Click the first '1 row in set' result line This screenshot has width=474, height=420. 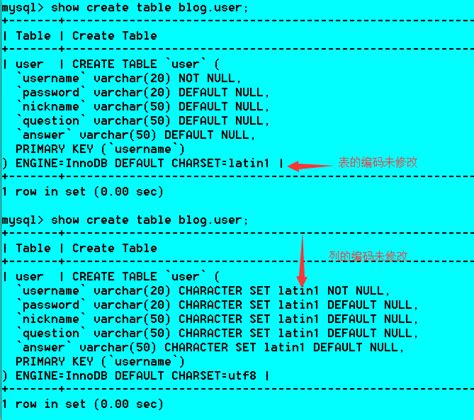click(82, 192)
